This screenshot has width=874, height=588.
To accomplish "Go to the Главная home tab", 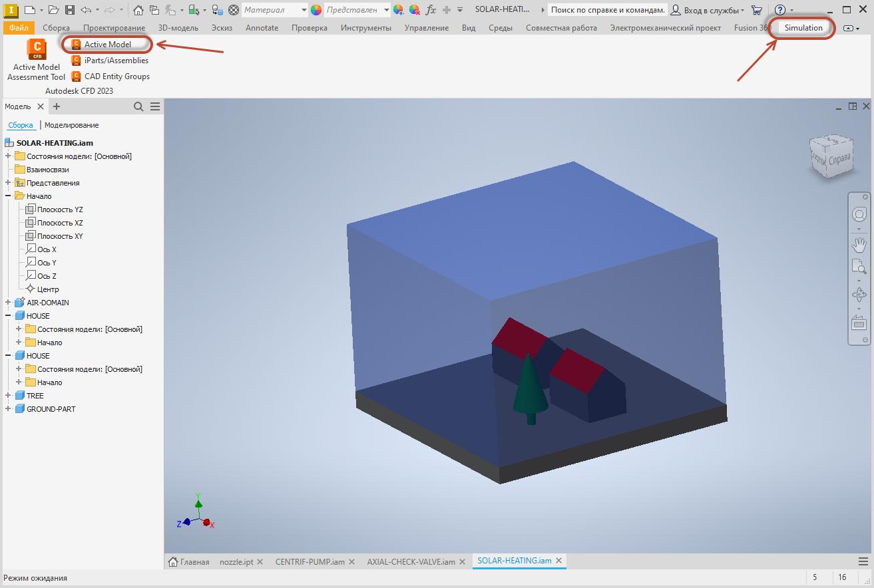I will [189, 561].
